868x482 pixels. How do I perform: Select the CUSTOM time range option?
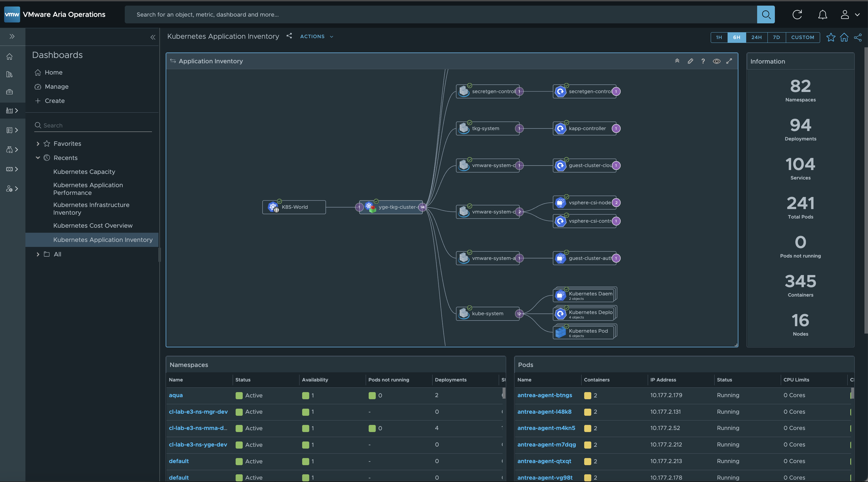tap(803, 38)
